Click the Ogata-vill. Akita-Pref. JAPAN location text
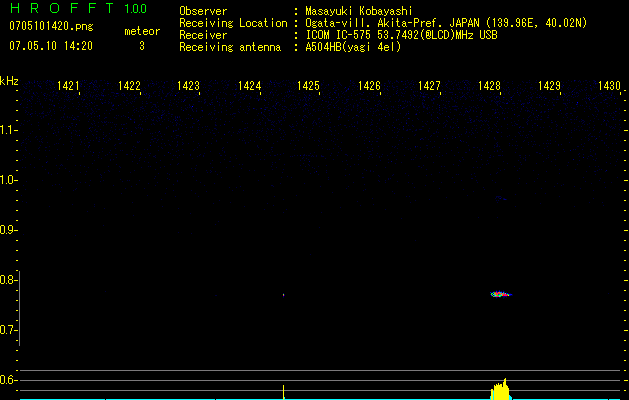This screenshot has width=629, height=400. tap(446, 23)
